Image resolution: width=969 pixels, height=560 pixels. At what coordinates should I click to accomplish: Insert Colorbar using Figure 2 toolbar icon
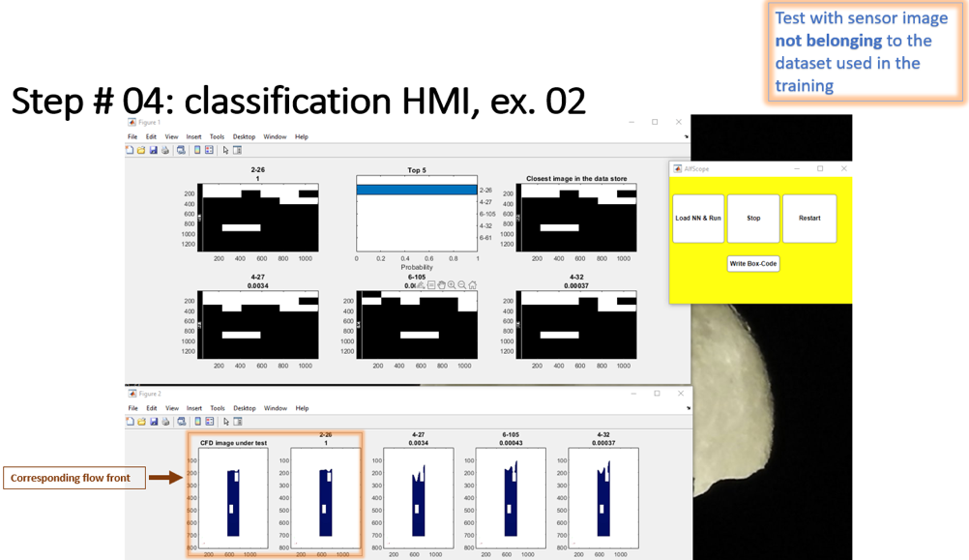point(197,422)
